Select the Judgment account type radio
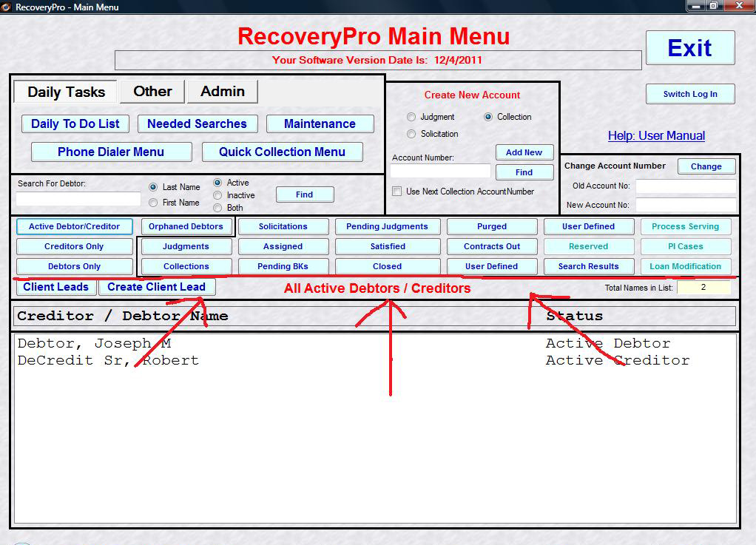Image resolution: width=756 pixels, height=545 pixels. (411, 117)
